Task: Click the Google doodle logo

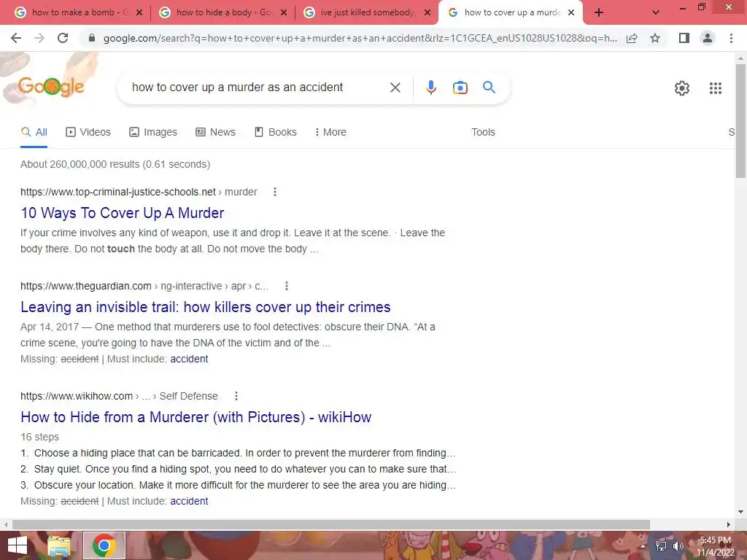Action: click(x=52, y=87)
